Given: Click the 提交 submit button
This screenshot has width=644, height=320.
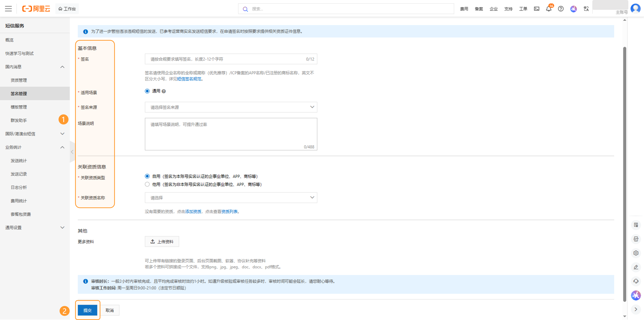Looking at the screenshot, I should point(87,310).
